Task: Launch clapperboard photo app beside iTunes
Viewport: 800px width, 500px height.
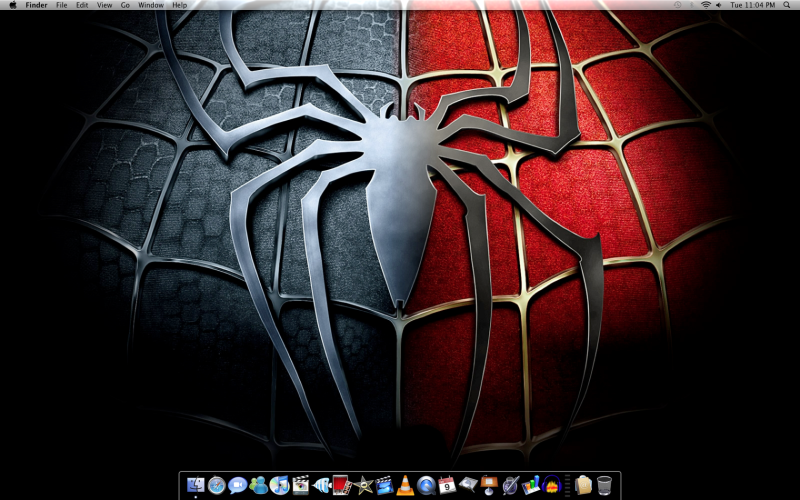Action: point(300,485)
